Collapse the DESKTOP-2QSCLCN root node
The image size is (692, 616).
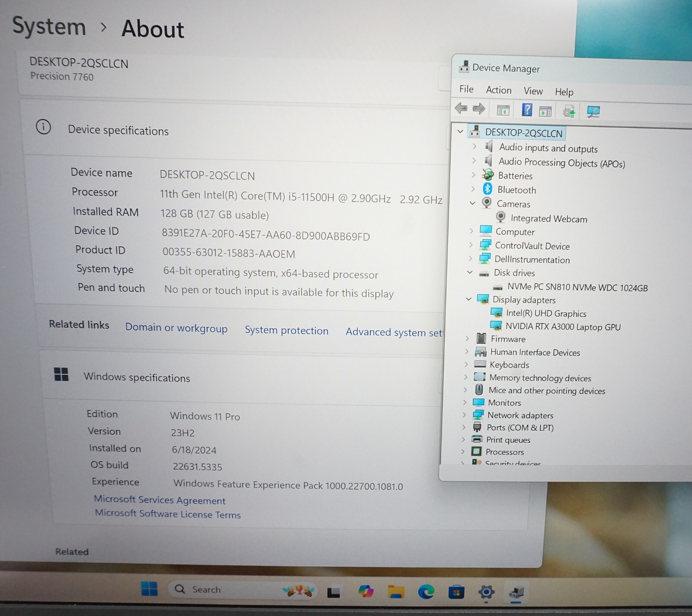(460, 131)
